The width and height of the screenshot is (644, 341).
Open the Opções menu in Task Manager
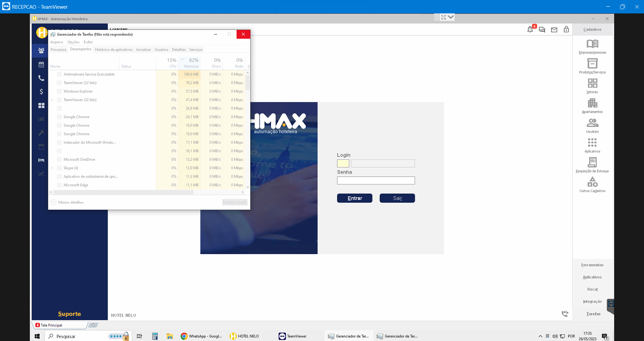coord(73,42)
